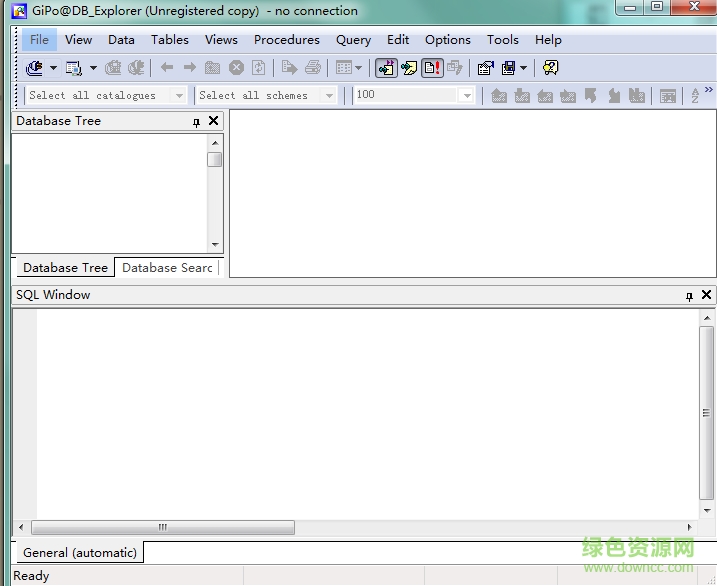Open the Tools menu
717x586 pixels.
coord(503,40)
